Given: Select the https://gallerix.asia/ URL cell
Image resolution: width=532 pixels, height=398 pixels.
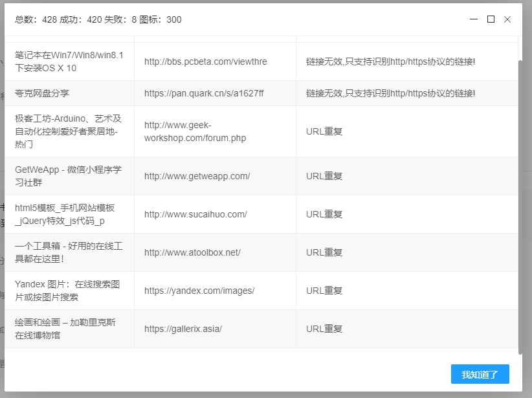Looking at the screenshot, I should tap(215, 329).
